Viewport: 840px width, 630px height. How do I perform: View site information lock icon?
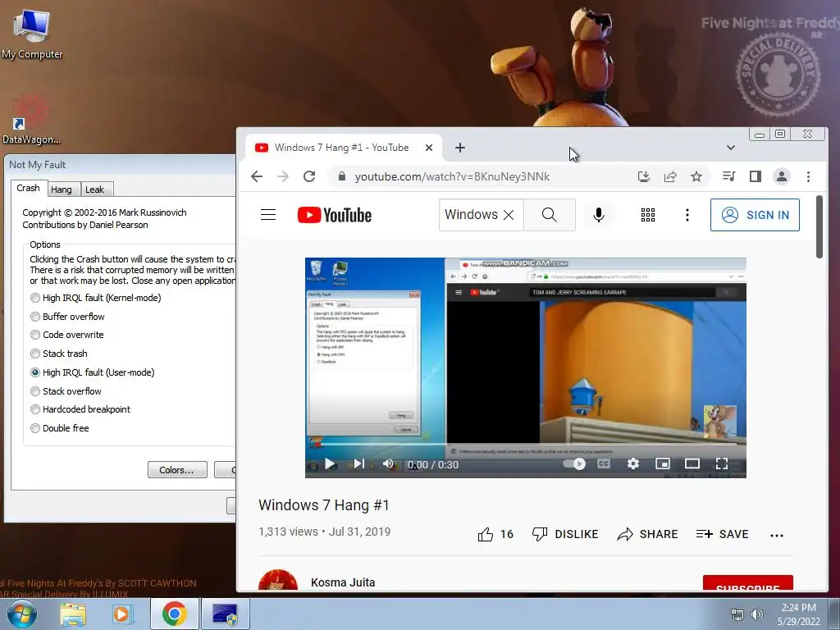tap(341, 176)
